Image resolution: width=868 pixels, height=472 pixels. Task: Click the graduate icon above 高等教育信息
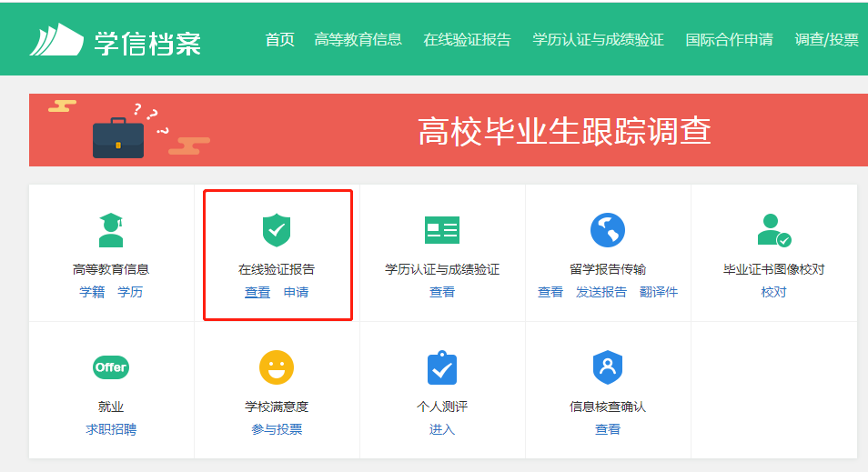coord(111,230)
